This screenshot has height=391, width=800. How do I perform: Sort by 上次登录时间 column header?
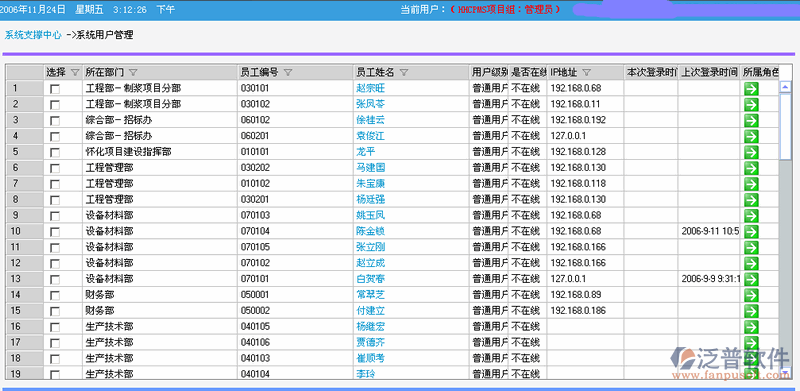point(709,72)
